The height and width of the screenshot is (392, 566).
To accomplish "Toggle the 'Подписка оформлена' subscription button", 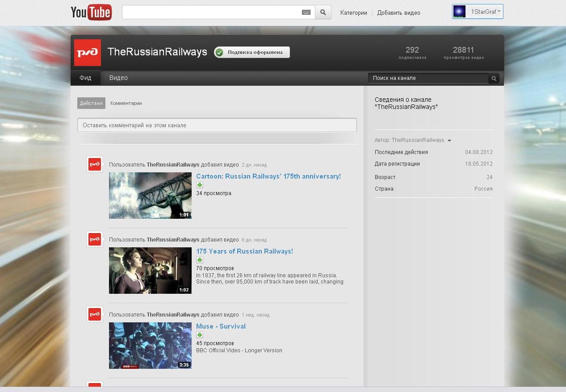I will (x=252, y=52).
